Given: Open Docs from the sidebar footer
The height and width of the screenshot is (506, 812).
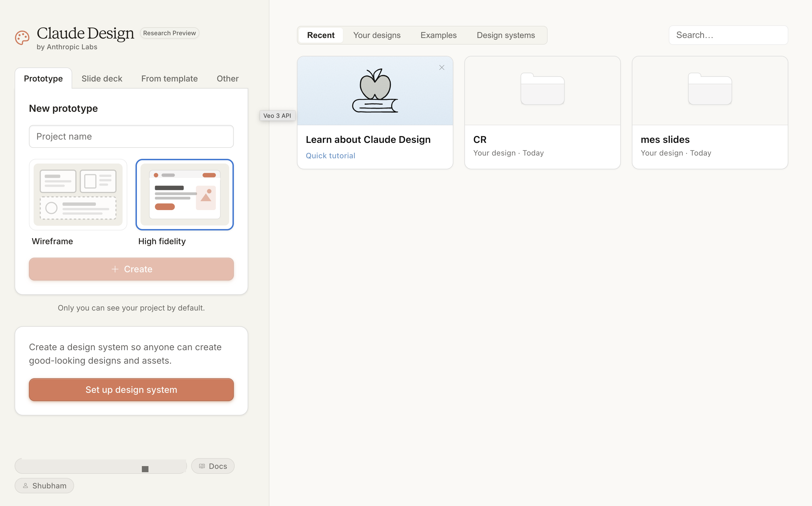Looking at the screenshot, I should pos(213,466).
